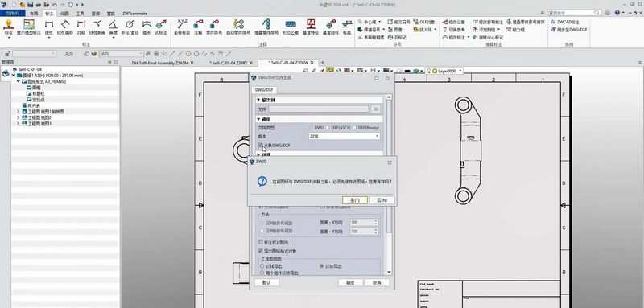Select 坐标标签 tool
Image resolution: width=644 pixels, height=308 pixels.
click(183, 27)
